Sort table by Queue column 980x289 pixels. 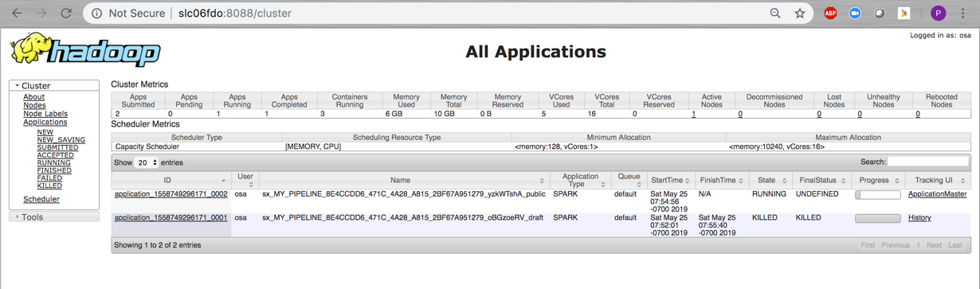tap(639, 185)
